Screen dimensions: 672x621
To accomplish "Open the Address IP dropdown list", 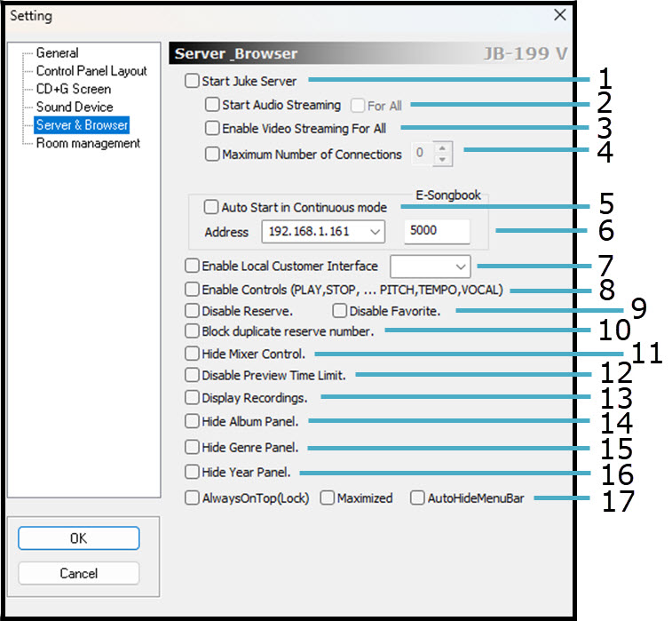I will click(x=375, y=232).
